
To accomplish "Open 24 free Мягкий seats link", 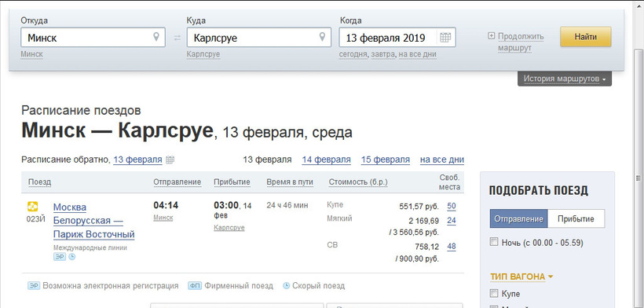I will tap(452, 221).
